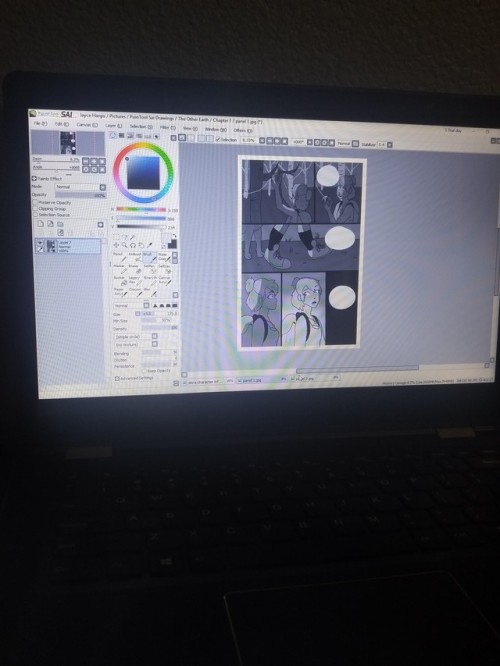Adjust the layer Opacity slider
The image size is (500, 666).
[81, 195]
